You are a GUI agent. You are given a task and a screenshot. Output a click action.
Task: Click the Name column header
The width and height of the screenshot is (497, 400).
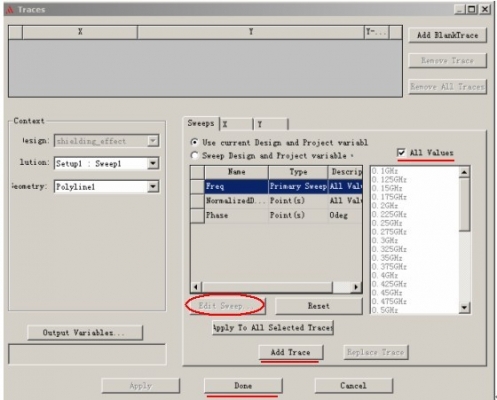pyautogui.click(x=237, y=172)
